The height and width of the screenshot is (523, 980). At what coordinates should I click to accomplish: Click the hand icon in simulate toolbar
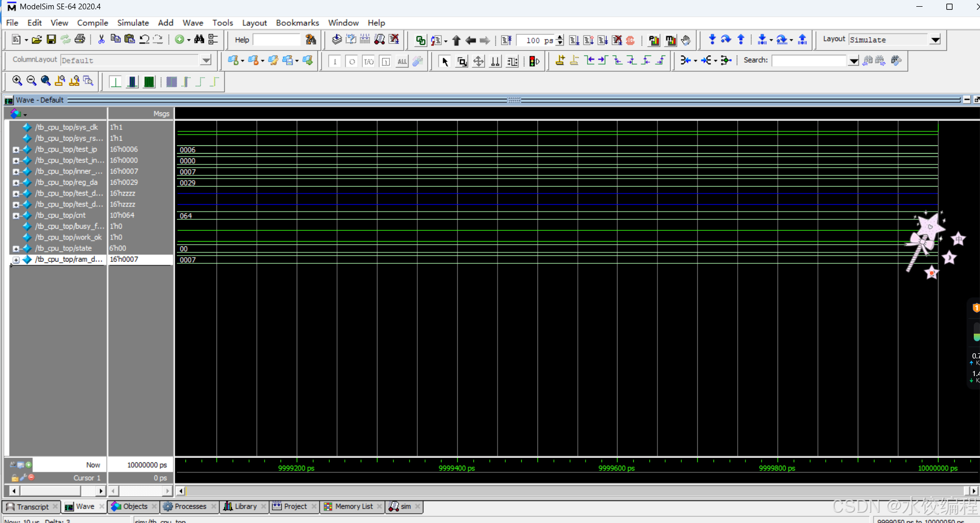(686, 40)
